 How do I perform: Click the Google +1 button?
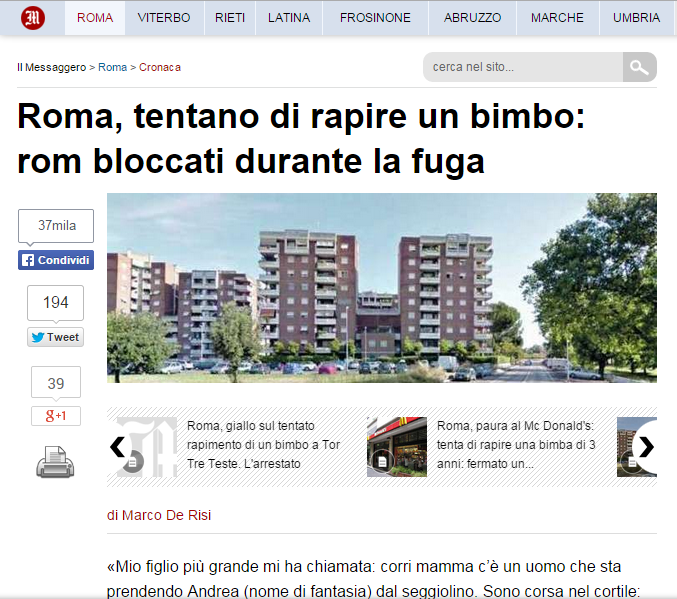click(x=56, y=416)
